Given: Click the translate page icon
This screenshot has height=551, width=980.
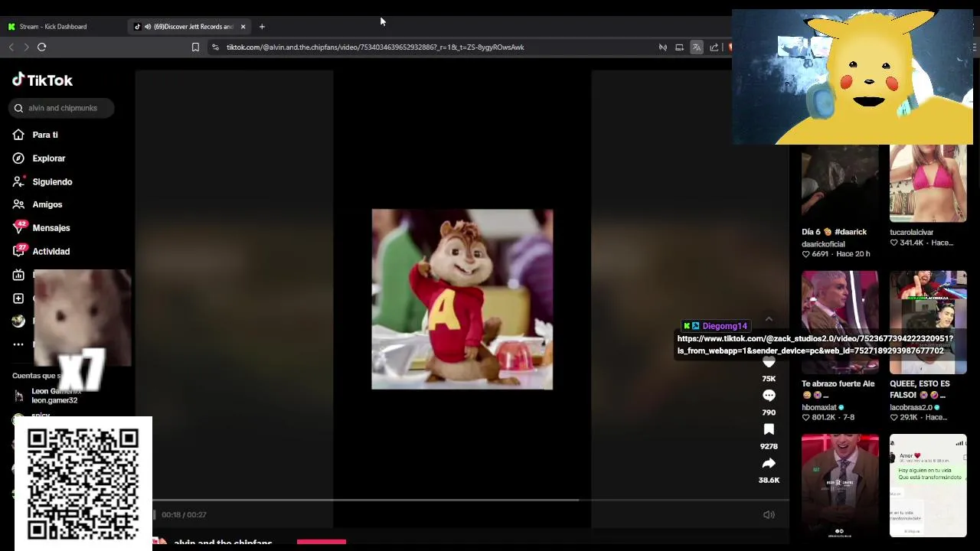Looking at the screenshot, I should point(697,47).
